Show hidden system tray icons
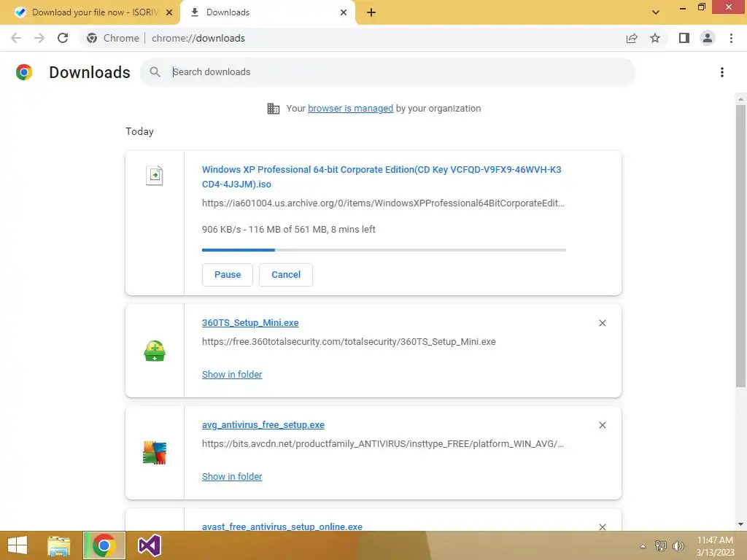Screen dimensions: 747x560 pyautogui.click(x=643, y=546)
